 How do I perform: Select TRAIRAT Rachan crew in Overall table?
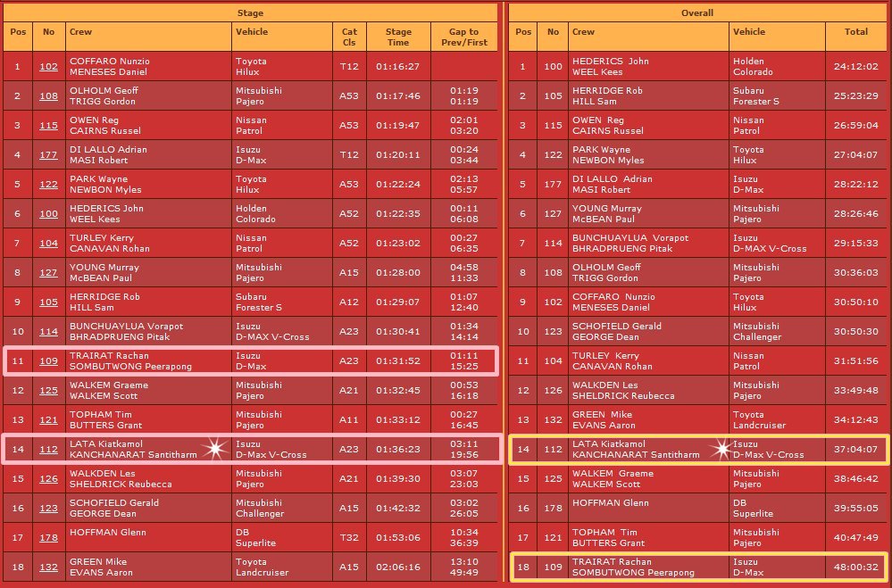tap(633, 567)
